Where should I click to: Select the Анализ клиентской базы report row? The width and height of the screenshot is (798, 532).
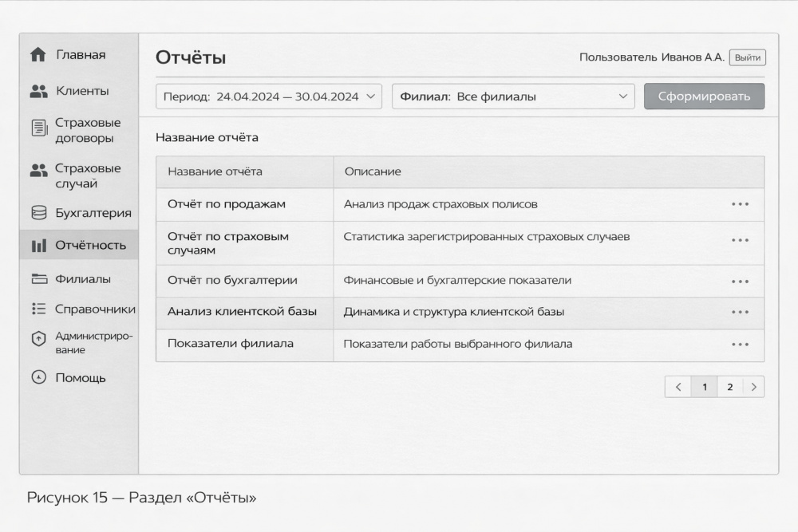[242, 312]
